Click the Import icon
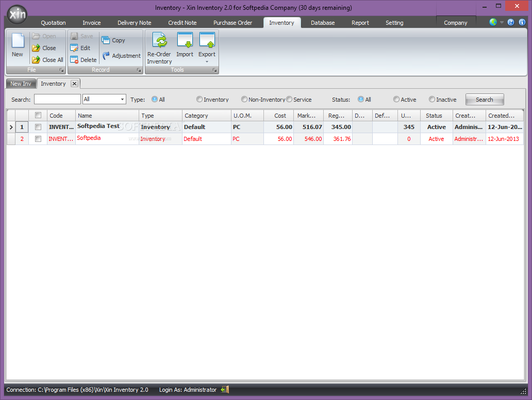This screenshot has height=400, width=532. tap(185, 40)
